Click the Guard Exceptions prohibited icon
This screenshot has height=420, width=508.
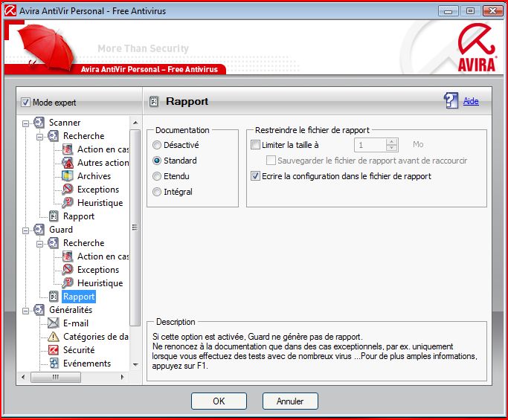[68, 269]
